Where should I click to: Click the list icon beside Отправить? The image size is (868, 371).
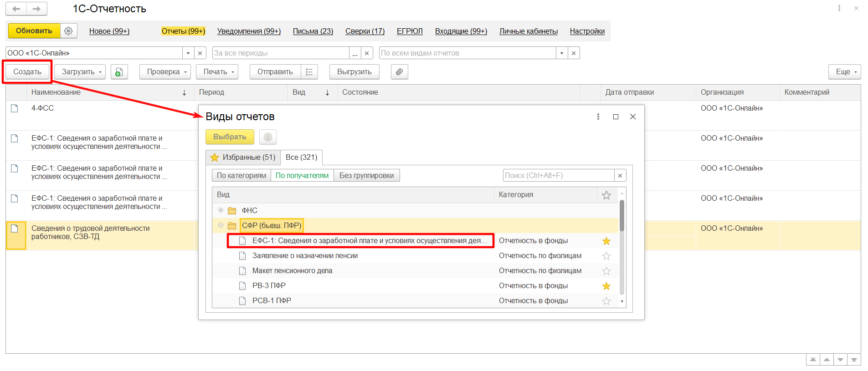[309, 72]
